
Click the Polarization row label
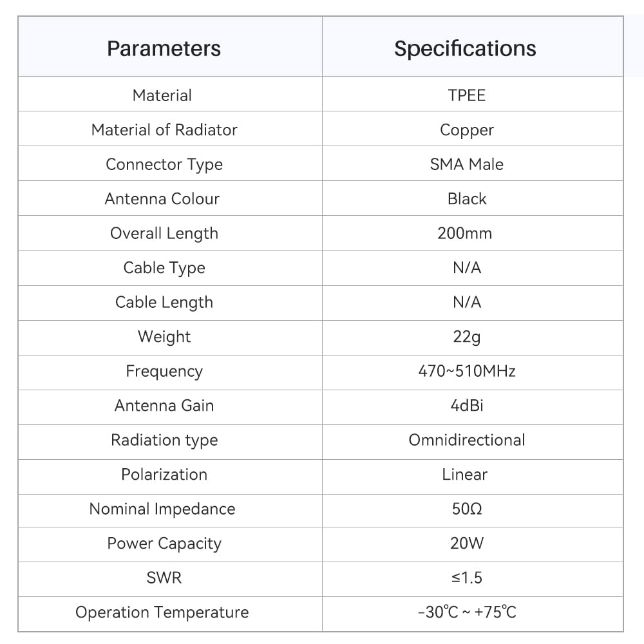(164, 475)
